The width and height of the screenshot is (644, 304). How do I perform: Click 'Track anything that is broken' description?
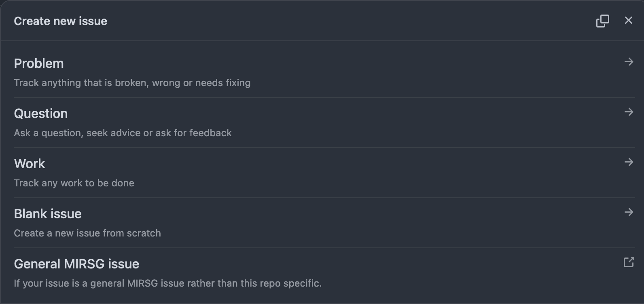[132, 83]
